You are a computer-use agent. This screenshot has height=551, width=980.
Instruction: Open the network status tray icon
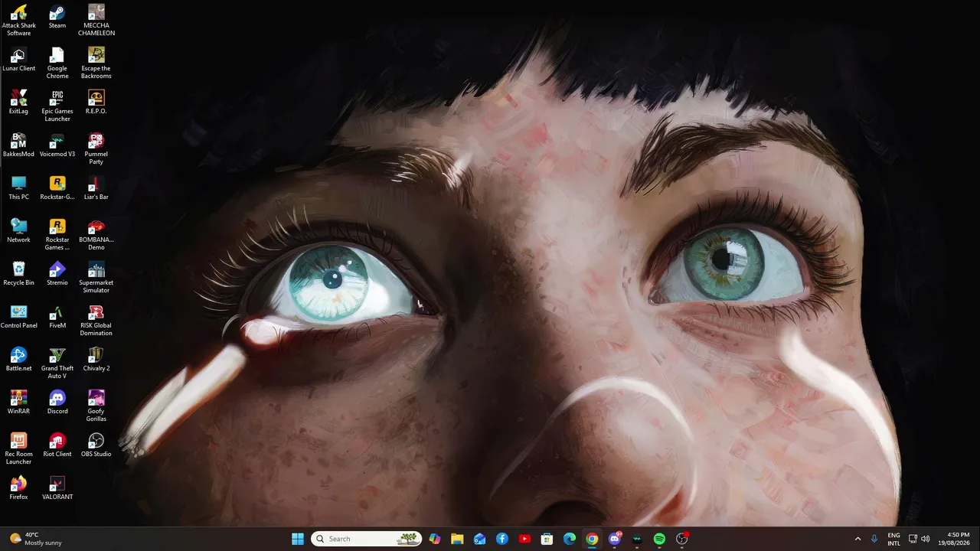[913, 539]
